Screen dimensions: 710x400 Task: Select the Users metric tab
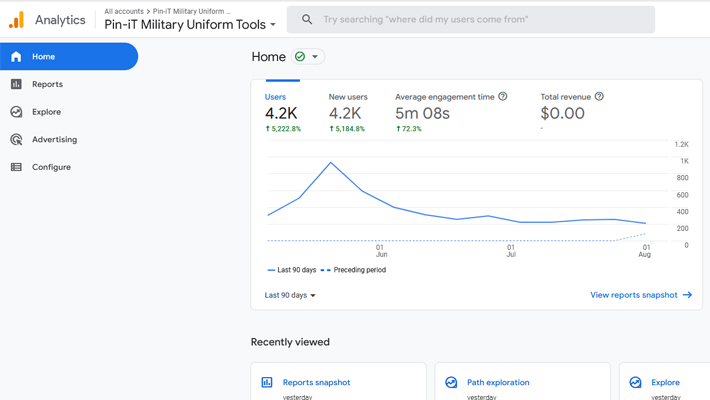tap(283, 112)
